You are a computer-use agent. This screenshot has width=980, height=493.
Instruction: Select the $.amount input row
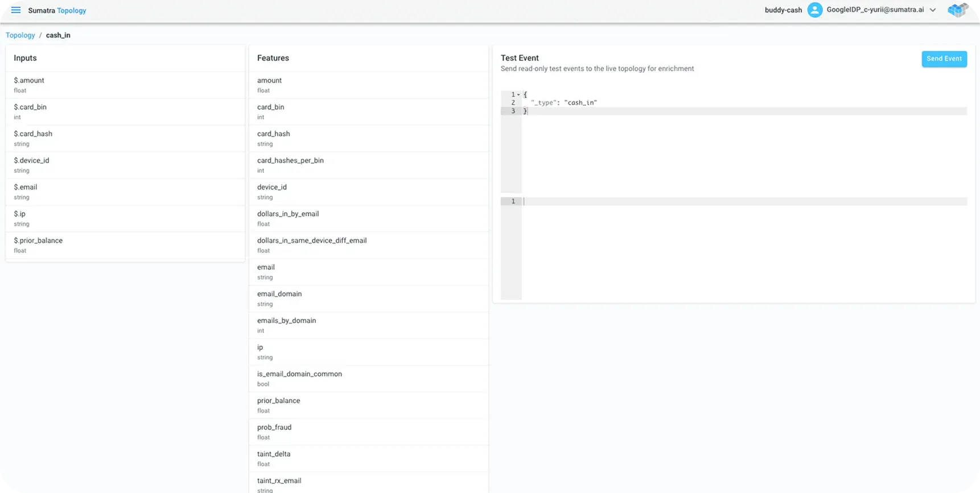(125, 85)
